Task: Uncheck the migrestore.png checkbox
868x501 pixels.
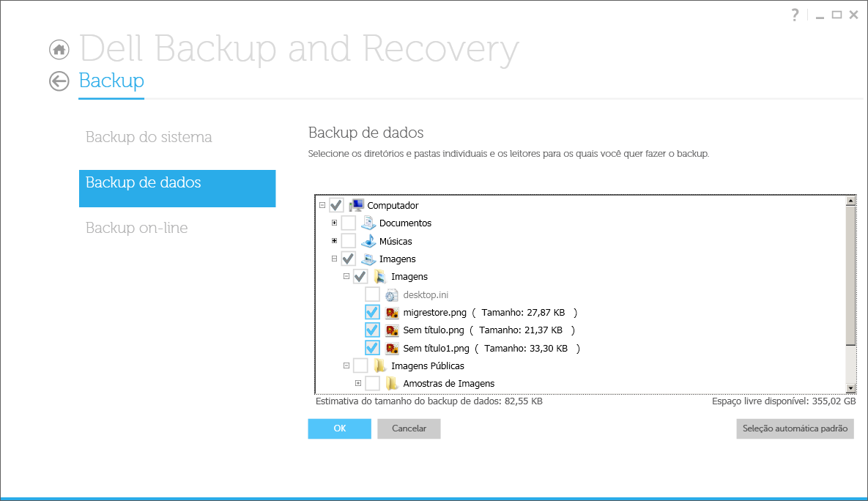Action: [x=372, y=312]
